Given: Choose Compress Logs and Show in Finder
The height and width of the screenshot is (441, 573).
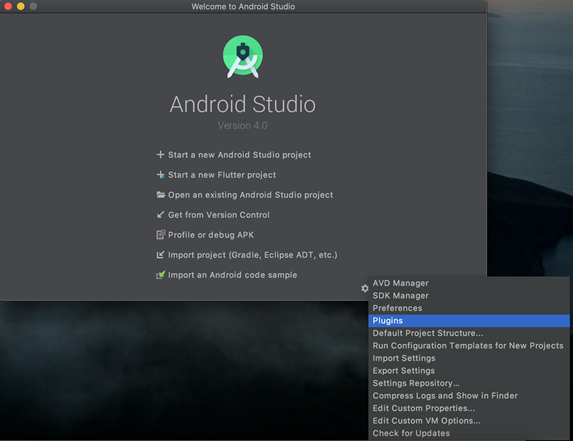Looking at the screenshot, I should 469,396.
